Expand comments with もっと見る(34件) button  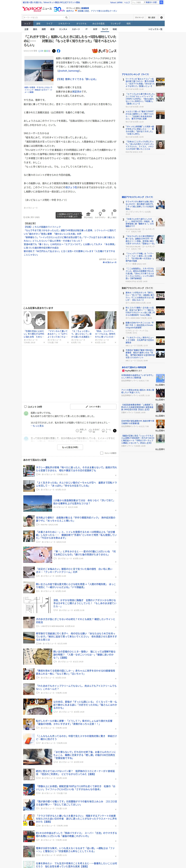70,447
